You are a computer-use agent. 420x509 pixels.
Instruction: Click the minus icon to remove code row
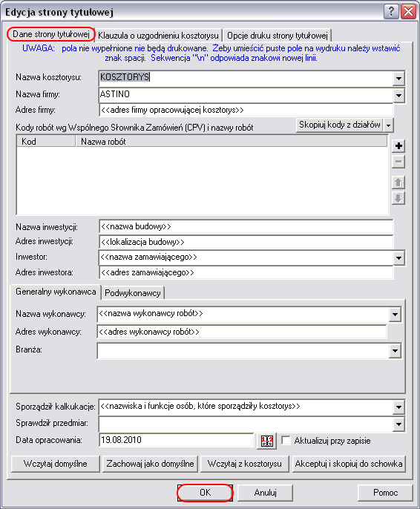[x=398, y=162]
